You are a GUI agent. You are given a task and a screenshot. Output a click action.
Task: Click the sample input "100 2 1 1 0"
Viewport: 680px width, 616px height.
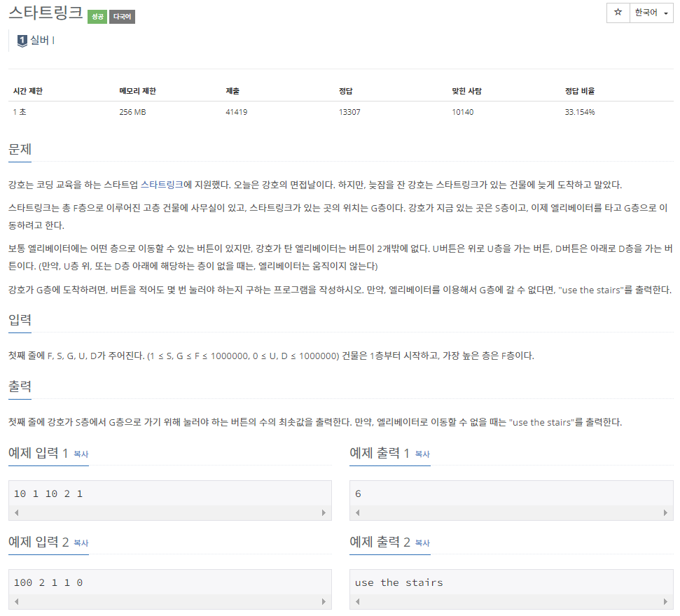click(48, 582)
